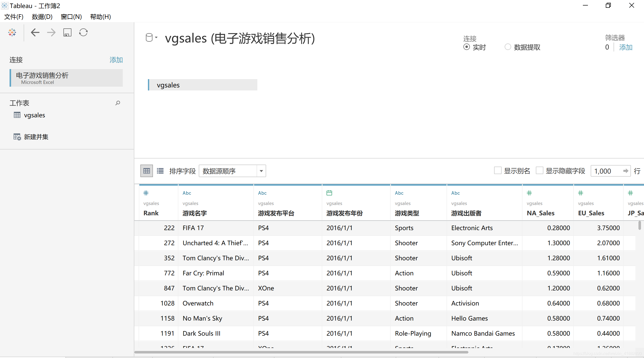Click the save icon in toolbar

click(67, 32)
